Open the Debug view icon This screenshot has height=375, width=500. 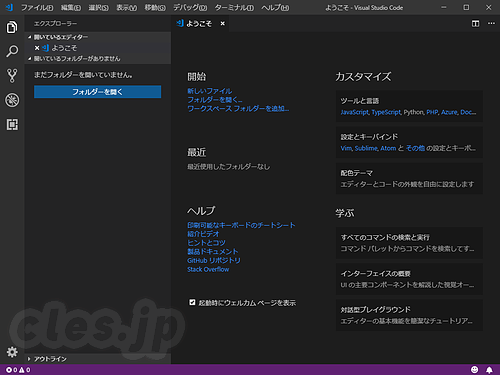tap(12, 100)
